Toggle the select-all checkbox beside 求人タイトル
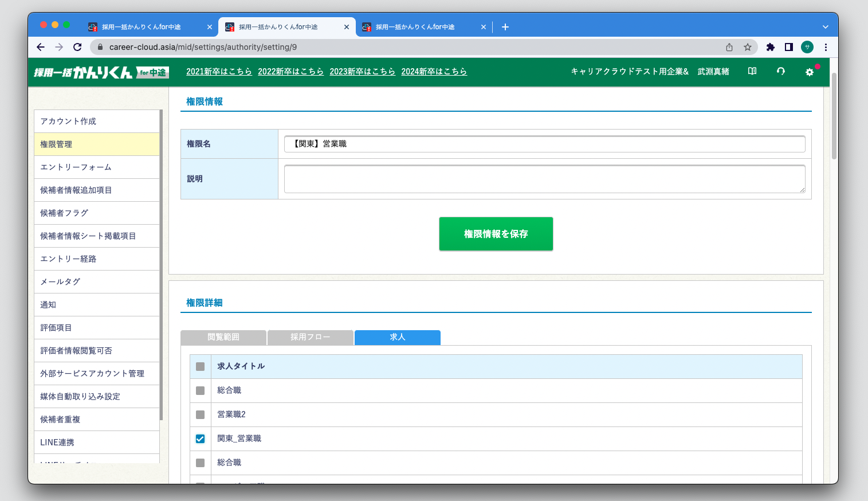Viewport: 868px width, 501px height. (x=200, y=366)
